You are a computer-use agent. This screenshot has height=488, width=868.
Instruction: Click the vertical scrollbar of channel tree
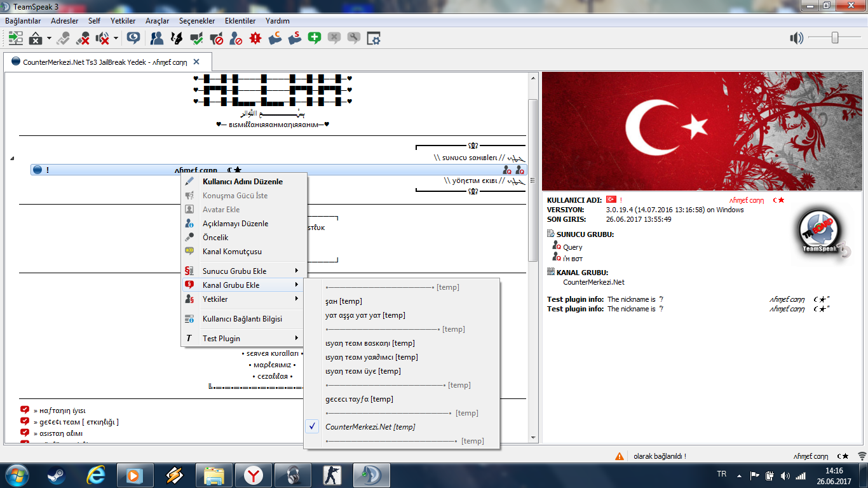pos(533,179)
